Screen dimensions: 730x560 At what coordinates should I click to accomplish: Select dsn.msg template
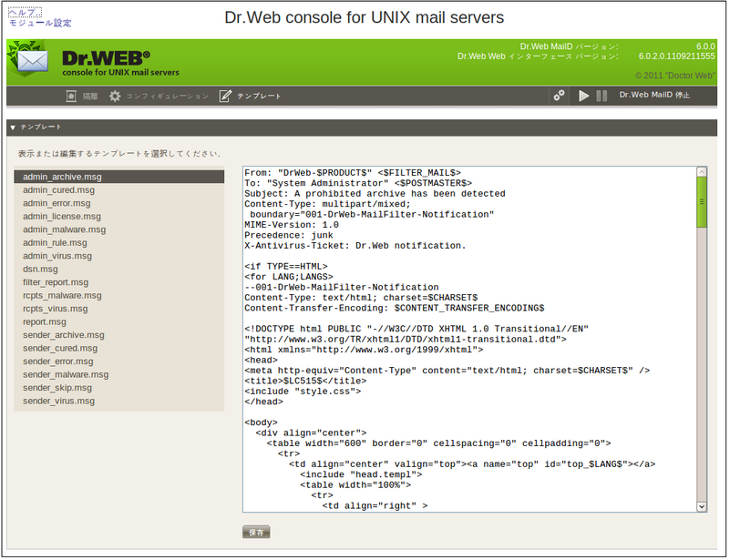[119, 270]
